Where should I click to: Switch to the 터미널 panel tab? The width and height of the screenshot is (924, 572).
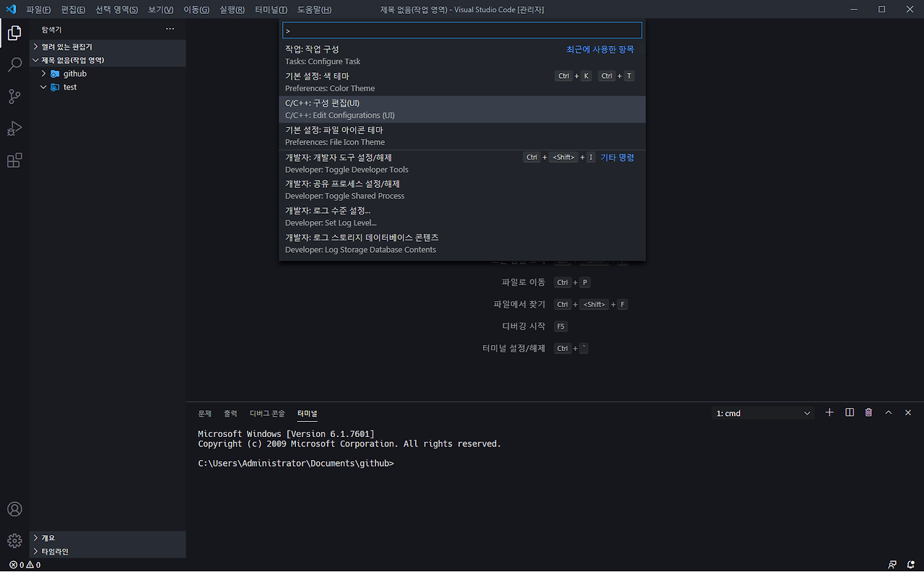pos(308,413)
